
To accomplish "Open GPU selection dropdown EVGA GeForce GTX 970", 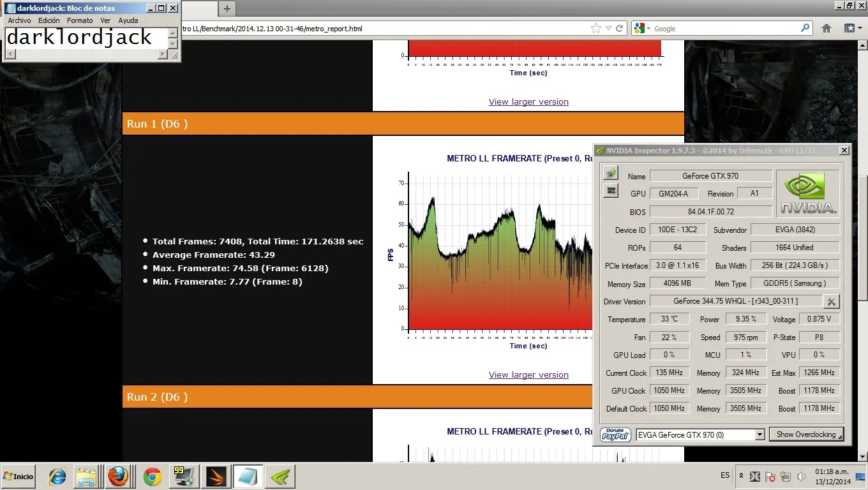I will [x=701, y=434].
